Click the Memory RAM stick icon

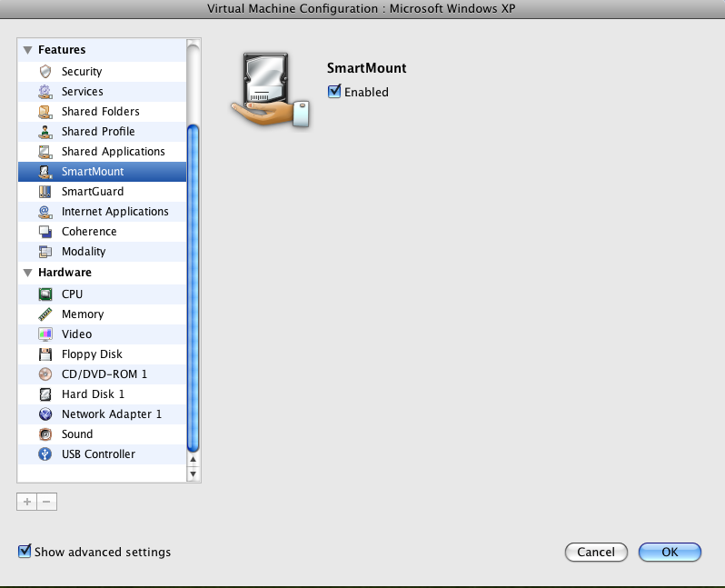click(45, 314)
